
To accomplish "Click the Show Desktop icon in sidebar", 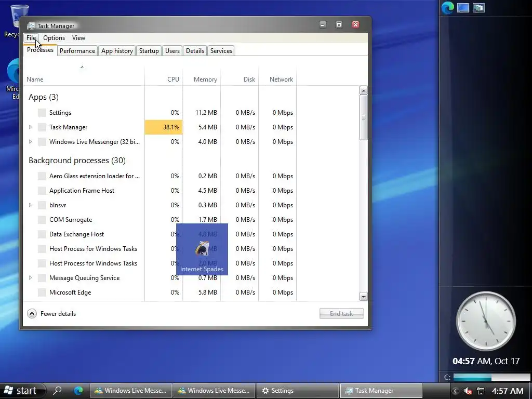I will (x=463, y=8).
